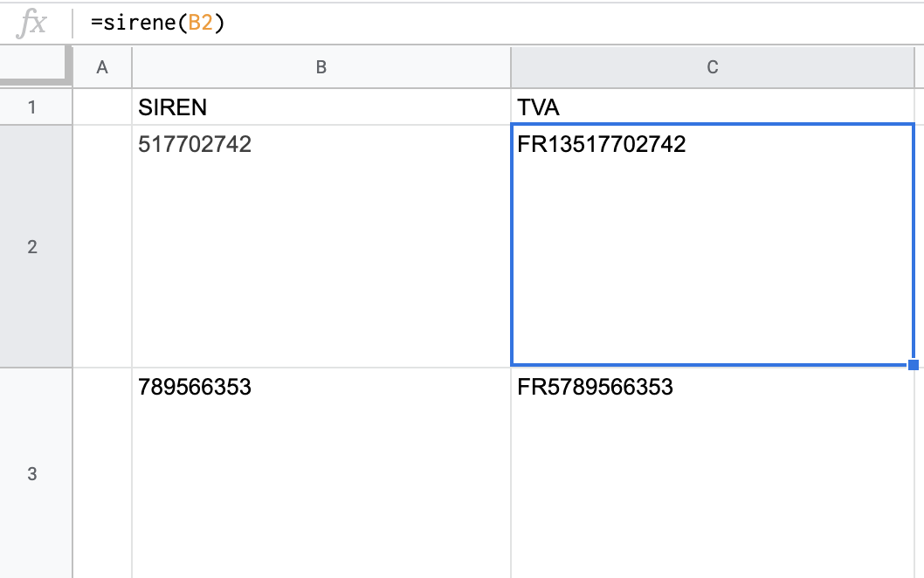Select empty cell A3
Screen dimensions: 924x578
click(x=102, y=473)
